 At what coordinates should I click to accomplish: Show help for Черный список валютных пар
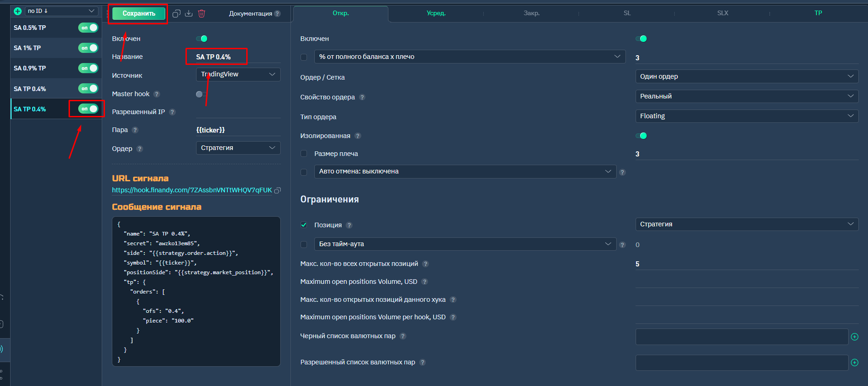(403, 336)
